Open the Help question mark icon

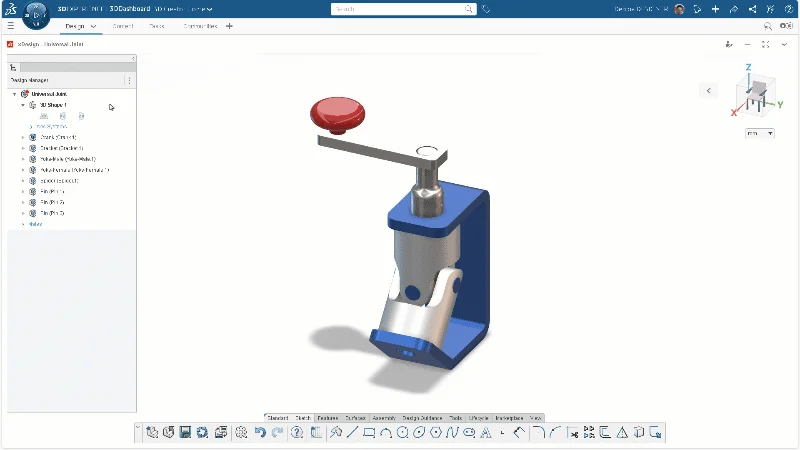tap(297, 432)
